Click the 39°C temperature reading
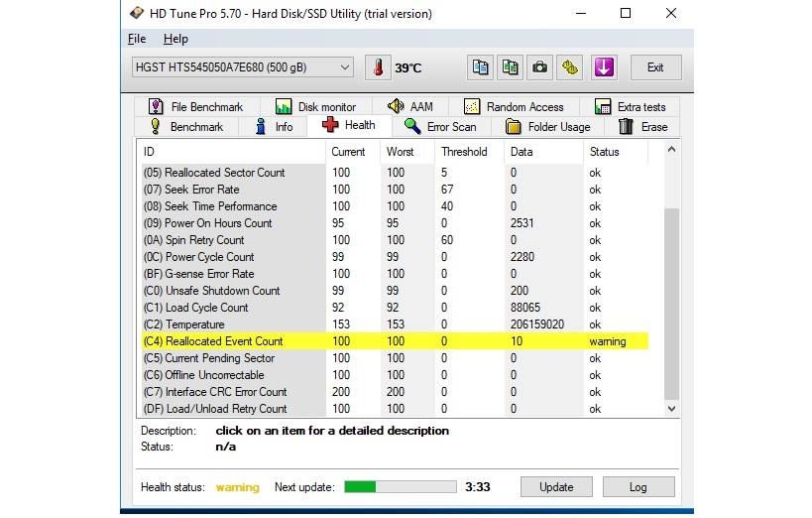The height and width of the screenshot is (518, 812). (x=408, y=67)
